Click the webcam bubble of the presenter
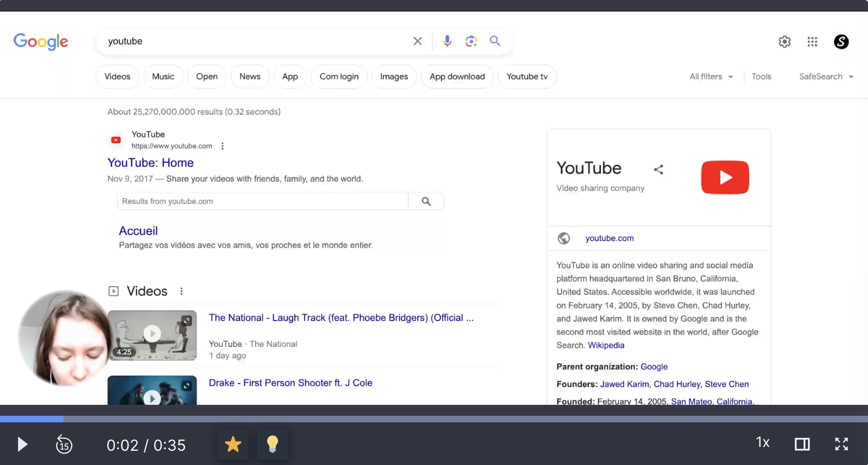Screen dimensions: 868x465 click(x=65, y=338)
